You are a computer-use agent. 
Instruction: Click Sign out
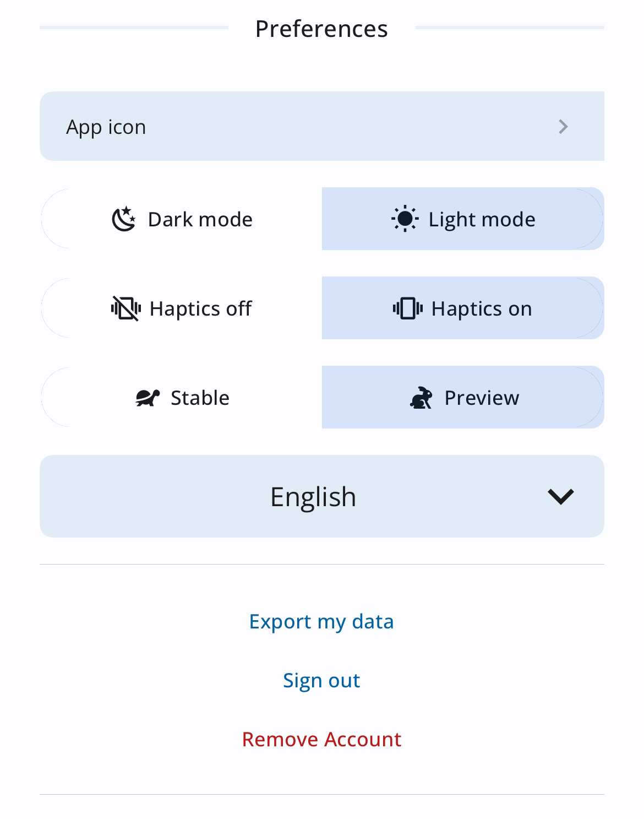(321, 680)
